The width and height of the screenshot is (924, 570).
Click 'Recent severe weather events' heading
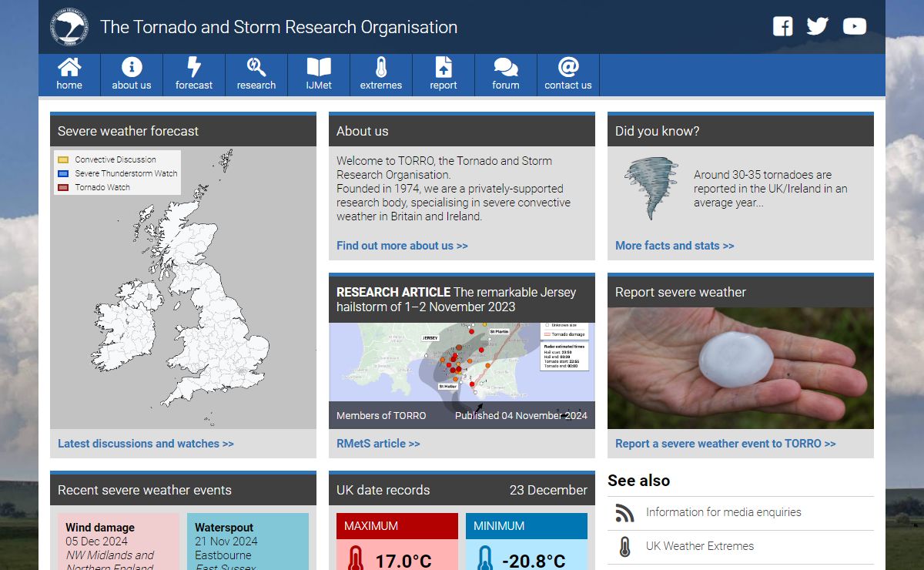[x=145, y=490]
